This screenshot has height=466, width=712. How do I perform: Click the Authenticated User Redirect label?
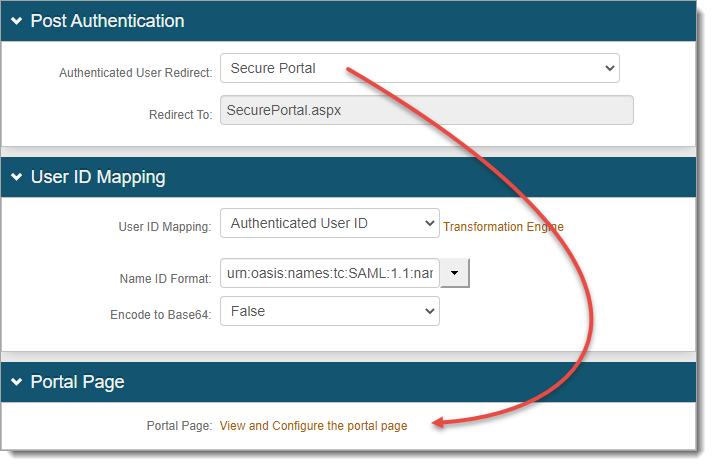point(135,73)
